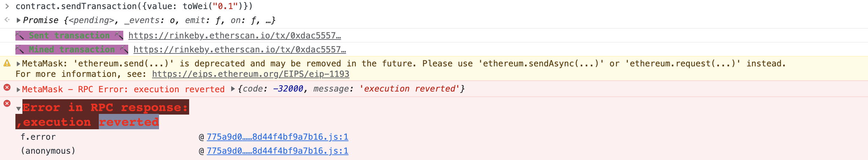
Task: Click the console return value arrow icon
Action: tap(7, 20)
